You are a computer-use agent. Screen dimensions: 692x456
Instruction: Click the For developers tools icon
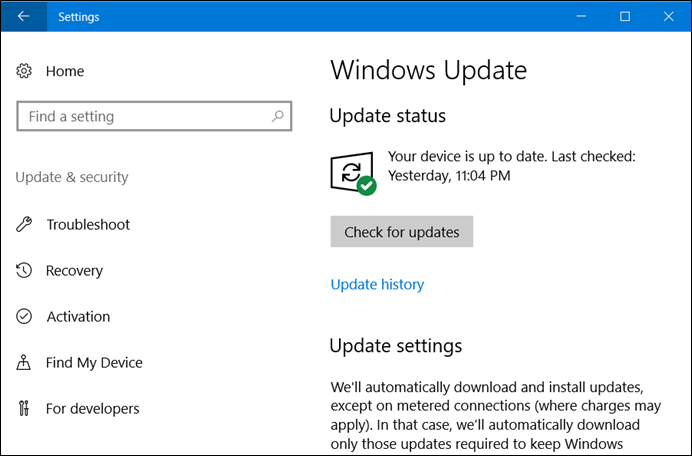24,408
